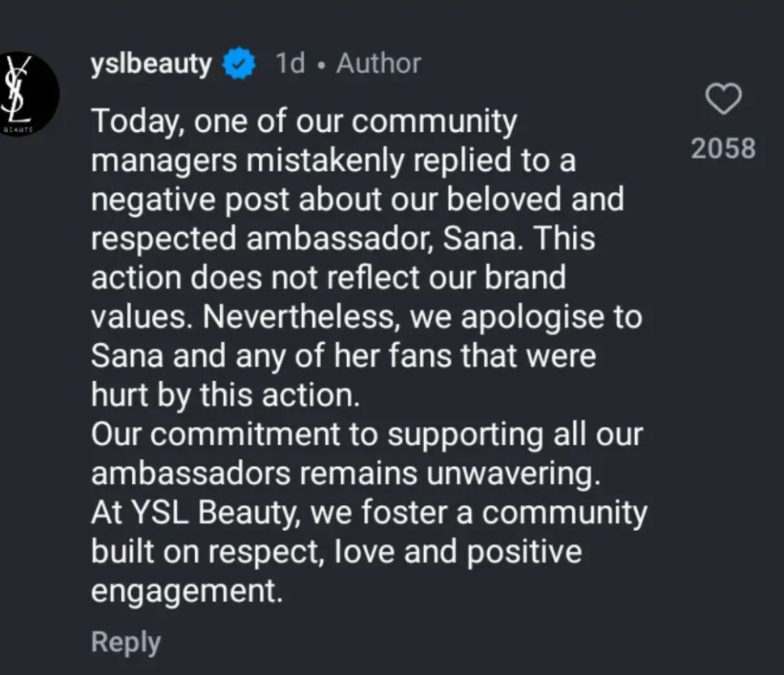The width and height of the screenshot is (784, 675).
Task: View the 2058 likes count
Action: pos(723,149)
